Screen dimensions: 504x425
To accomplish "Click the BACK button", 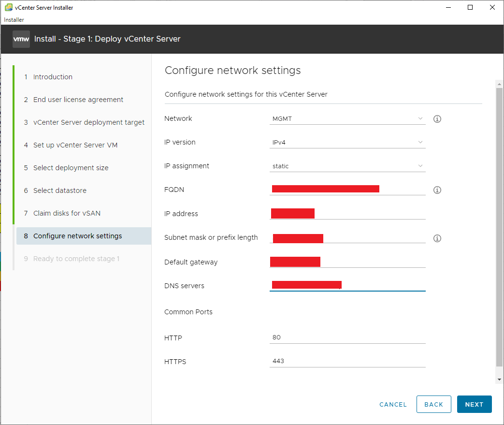I will tap(433, 404).
